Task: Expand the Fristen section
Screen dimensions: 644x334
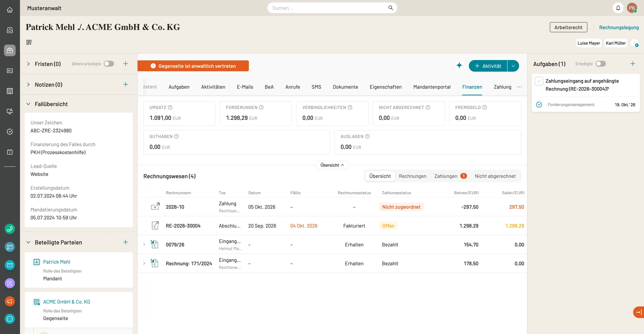Action: pyautogui.click(x=28, y=64)
